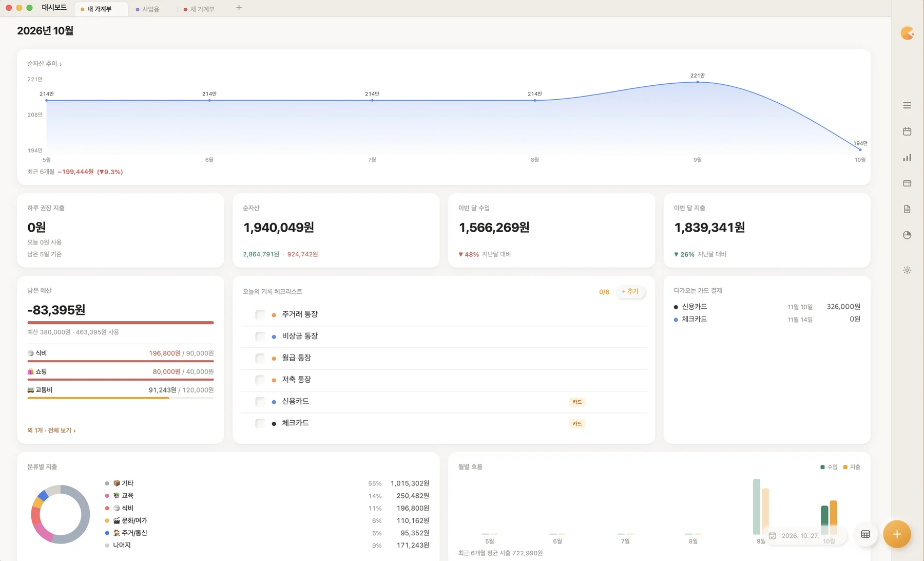Add a new ledger tab with plus icon

(239, 8)
